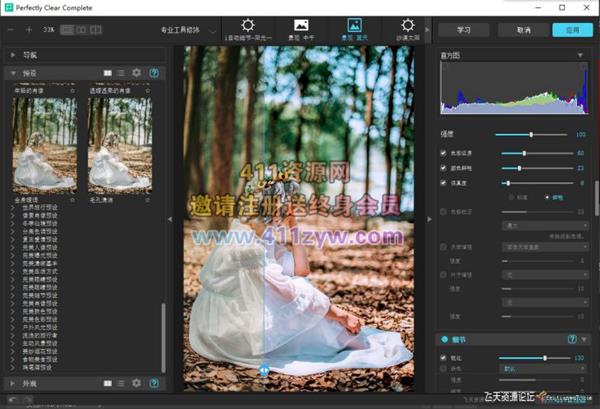Viewport: 600px width, 409px height.
Task: Select the highlighted landscape preset icon in top toolbar
Action: pyautogui.click(x=353, y=25)
